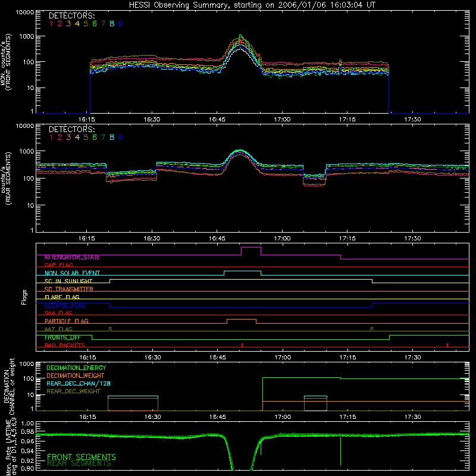The height and width of the screenshot is (476, 476).
Task: Select red detector 1 in rear segments legend
Action: [x=51, y=137]
